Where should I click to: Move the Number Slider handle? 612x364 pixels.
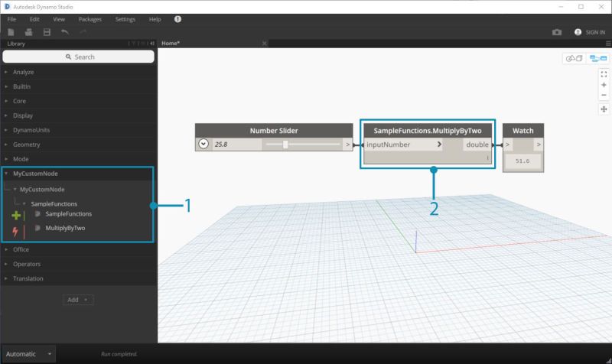[285, 145]
